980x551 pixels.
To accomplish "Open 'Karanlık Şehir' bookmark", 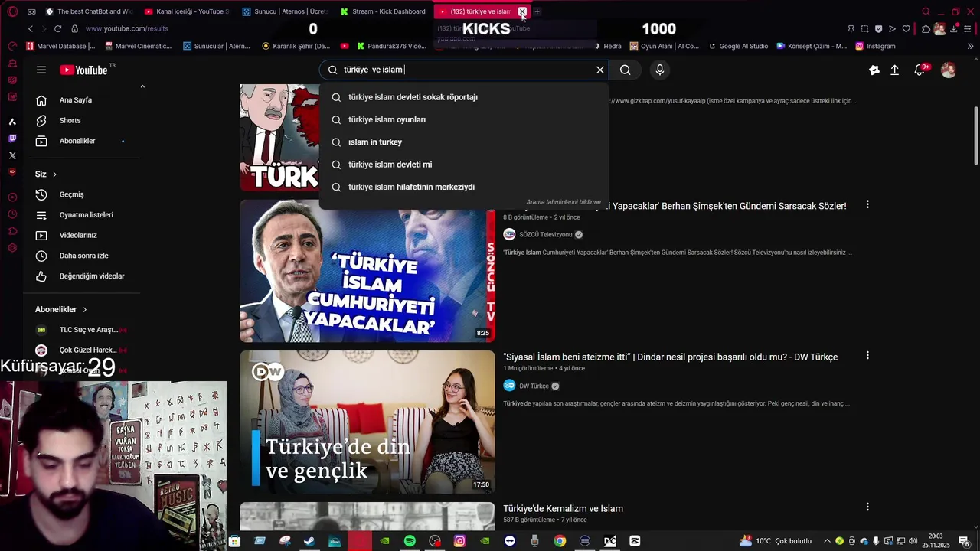I will 296,46.
